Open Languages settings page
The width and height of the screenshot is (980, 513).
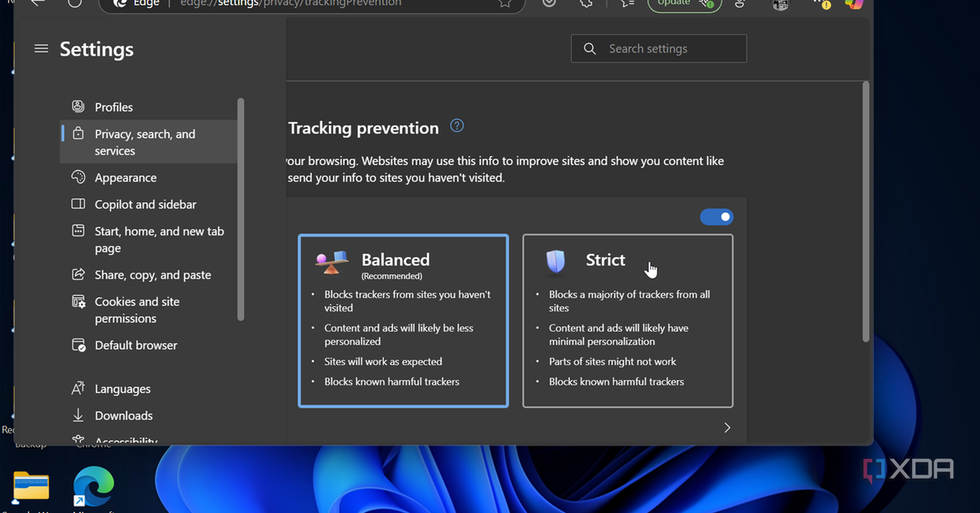(122, 389)
